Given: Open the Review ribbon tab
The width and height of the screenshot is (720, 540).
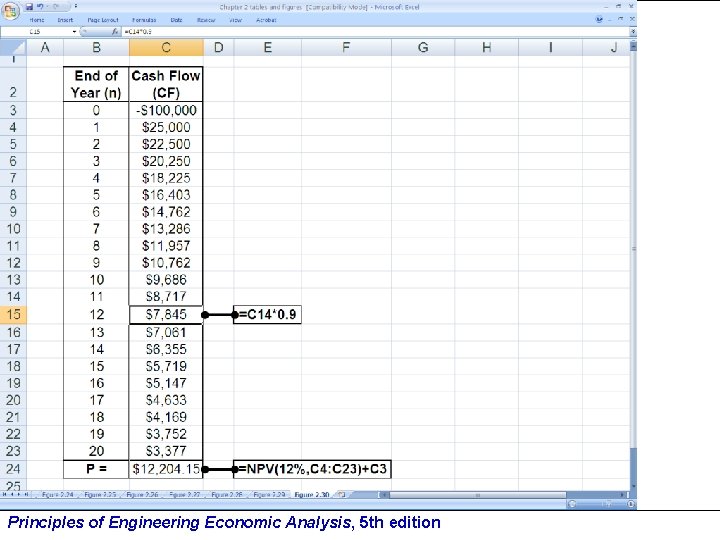Looking at the screenshot, I should pyautogui.click(x=206, y=20).
